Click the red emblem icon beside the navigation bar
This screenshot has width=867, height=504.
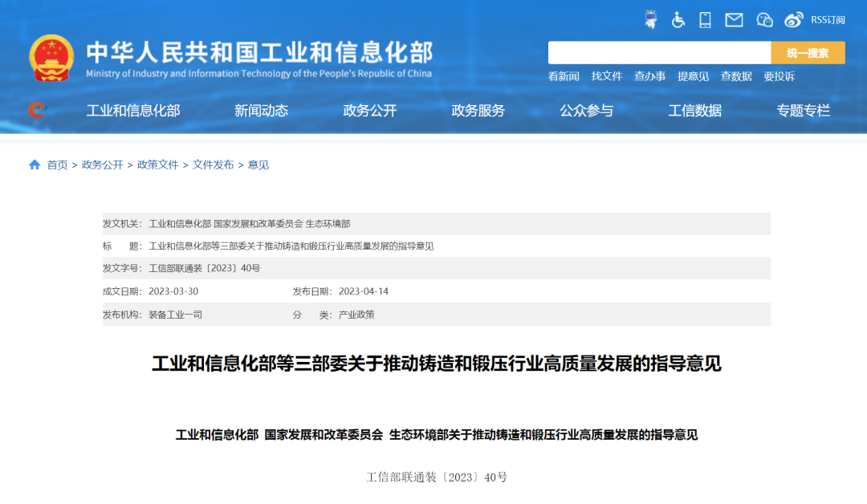[35, 111]
